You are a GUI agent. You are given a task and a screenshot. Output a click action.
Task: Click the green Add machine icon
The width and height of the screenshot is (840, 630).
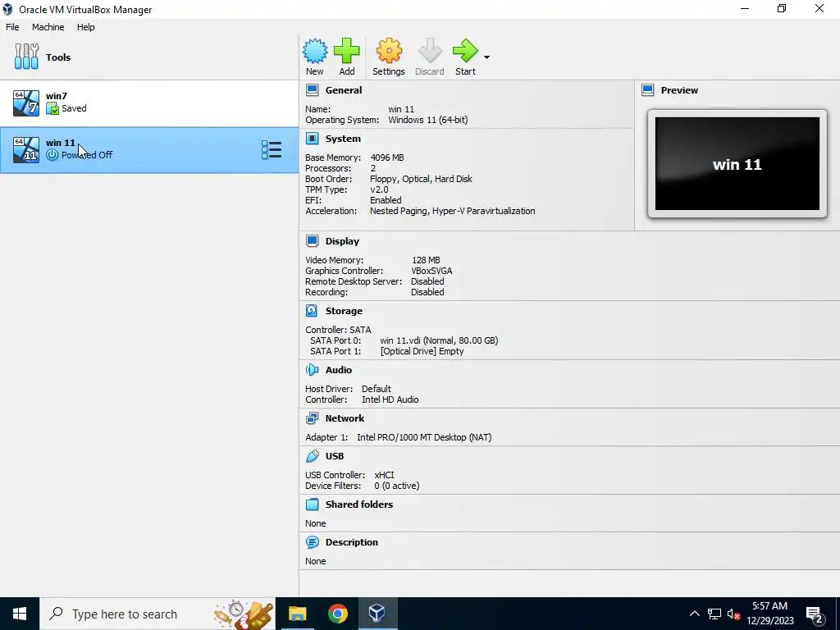(347, 52)
